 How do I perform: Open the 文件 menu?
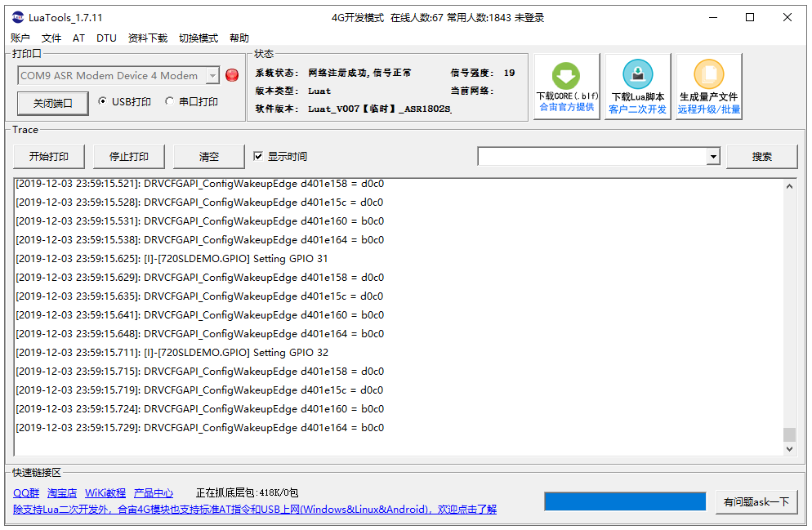[x=51, y=38]
